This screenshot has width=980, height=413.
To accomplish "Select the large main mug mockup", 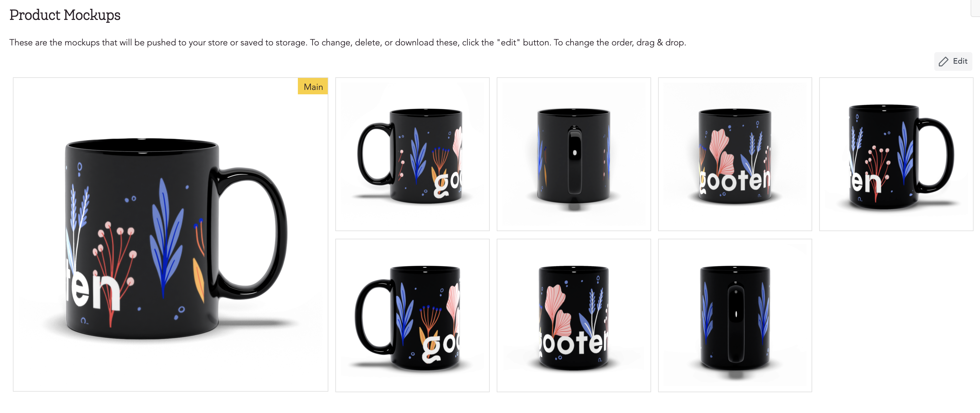I will (170, 235).
